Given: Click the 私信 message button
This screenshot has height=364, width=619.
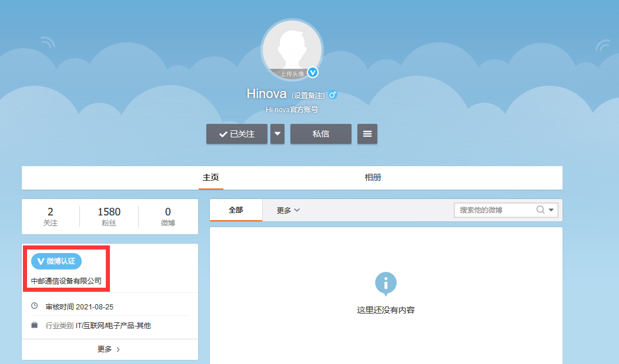Looking at the screenshot, I should [x=320, y=134].
